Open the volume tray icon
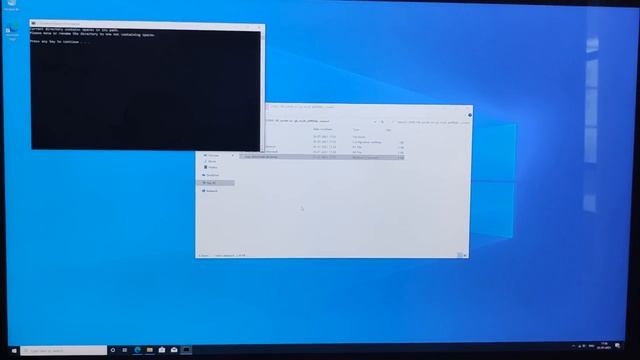 point(584,346)
